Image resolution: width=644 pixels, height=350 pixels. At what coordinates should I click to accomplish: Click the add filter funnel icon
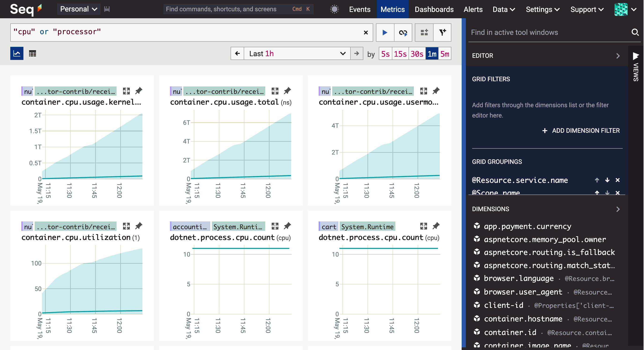point(442,33)
